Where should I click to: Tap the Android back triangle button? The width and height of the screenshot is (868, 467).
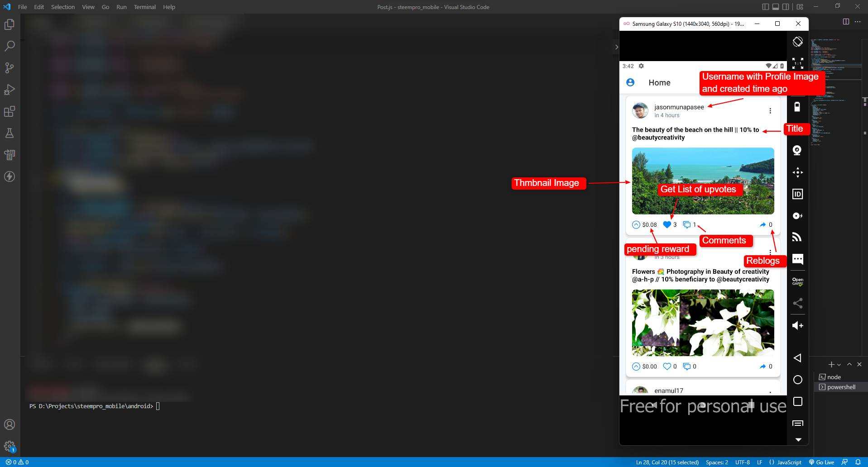[798, 358]
